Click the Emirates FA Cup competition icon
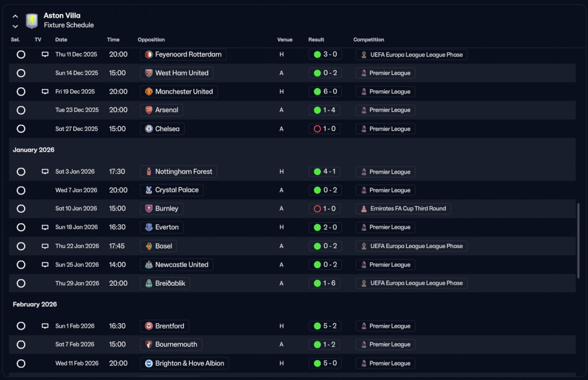Viewport: 588px width, 380px height. coord(363,209)
